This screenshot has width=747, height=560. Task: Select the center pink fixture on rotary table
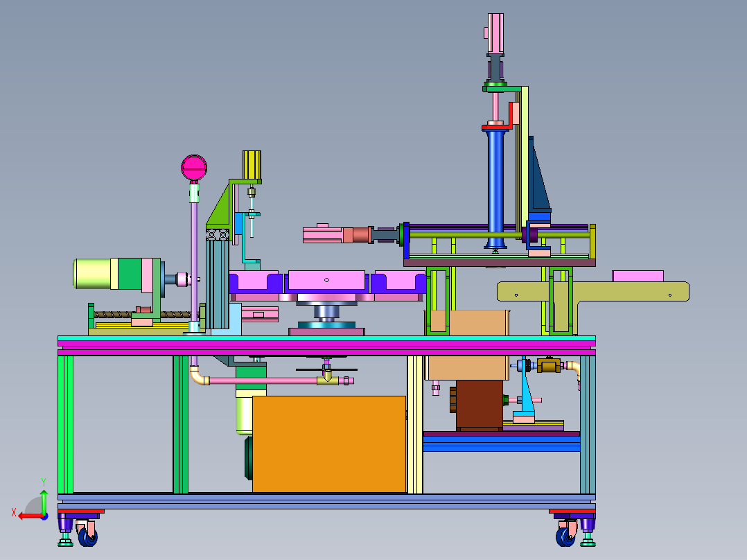(327, 280)
